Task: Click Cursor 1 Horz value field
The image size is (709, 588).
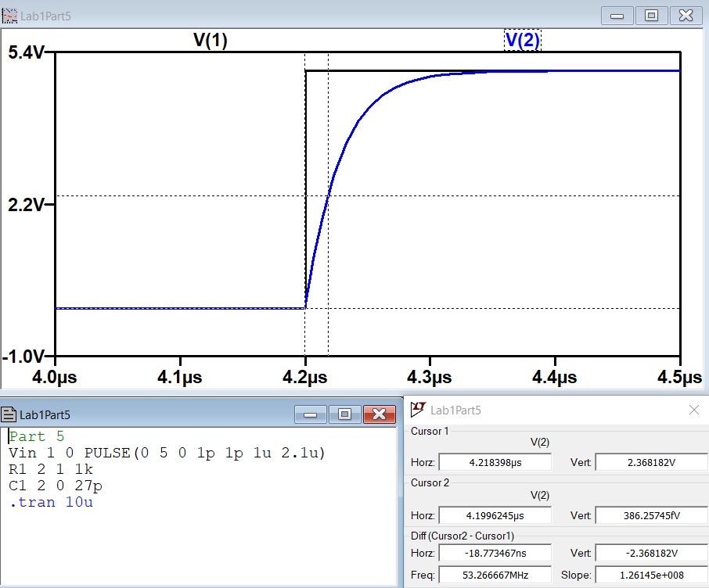Action: pos(495,463)
